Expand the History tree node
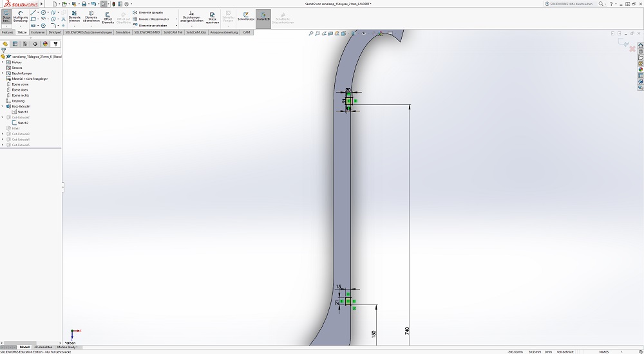644x354 pixels. tap(3, 62)
